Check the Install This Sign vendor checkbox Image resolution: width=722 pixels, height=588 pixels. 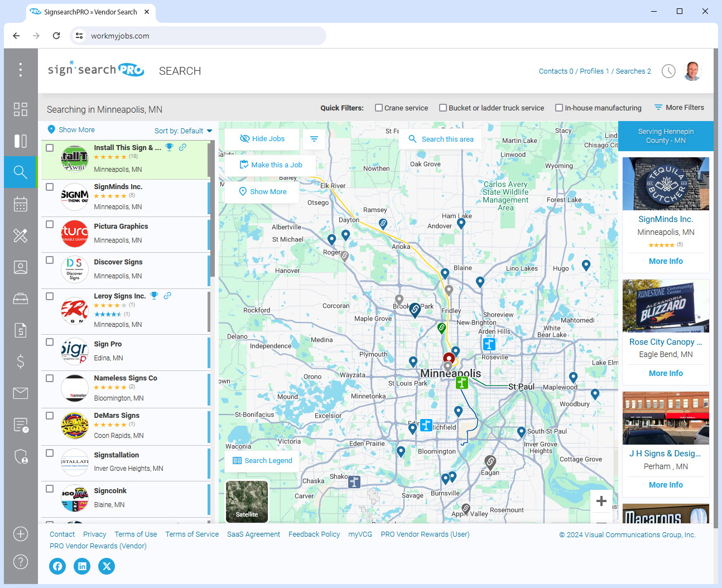click(50, 148)
